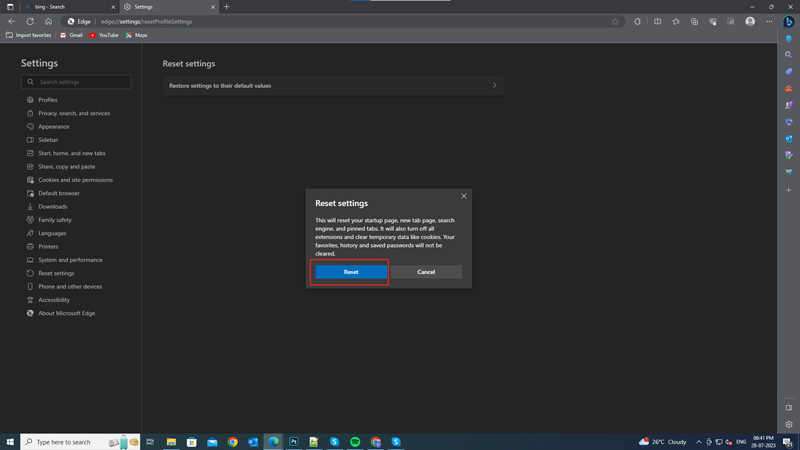The height and width of the screenshot is (450, 800).
Task: Open File Explorer from taskbar
Action: coord(171,442)
